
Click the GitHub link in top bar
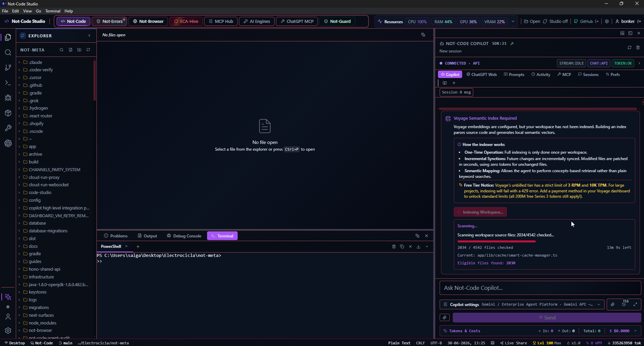point(586,21)
